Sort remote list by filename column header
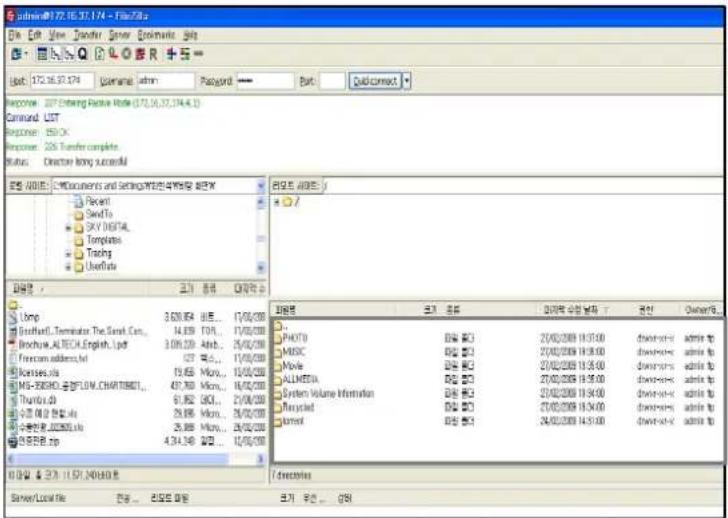 (x=334, y=310)
